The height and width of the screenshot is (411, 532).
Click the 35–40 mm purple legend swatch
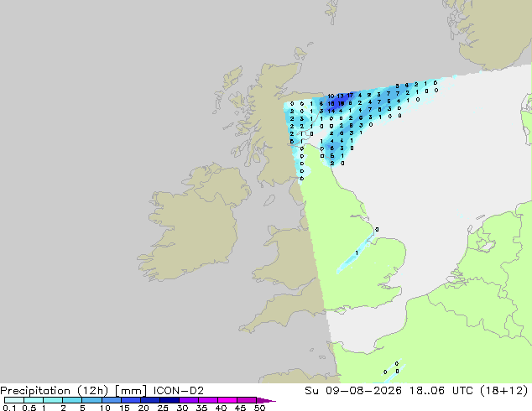point(207,400)
